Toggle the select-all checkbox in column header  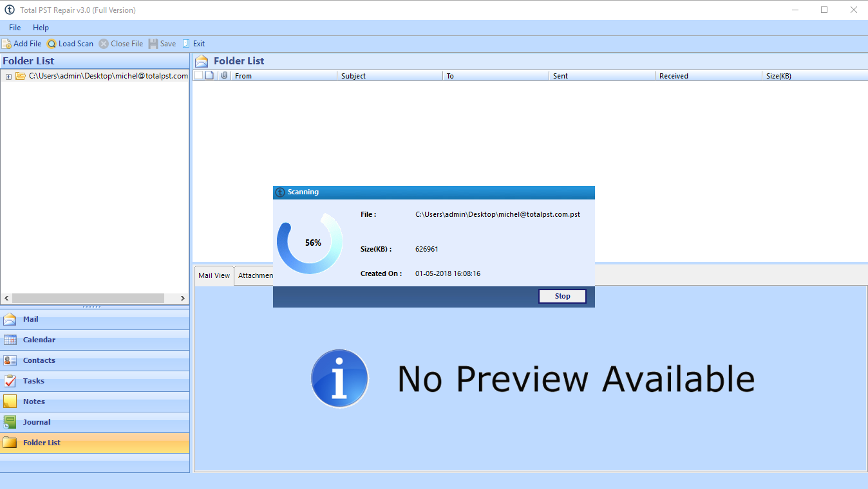pos(198,75)
